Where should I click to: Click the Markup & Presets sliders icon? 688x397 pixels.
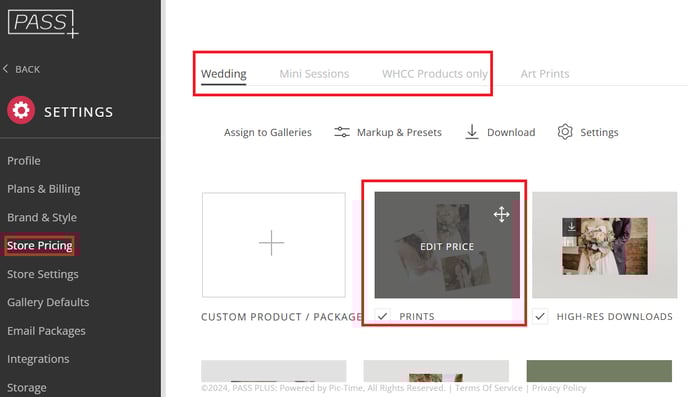[x=342, y=132]
